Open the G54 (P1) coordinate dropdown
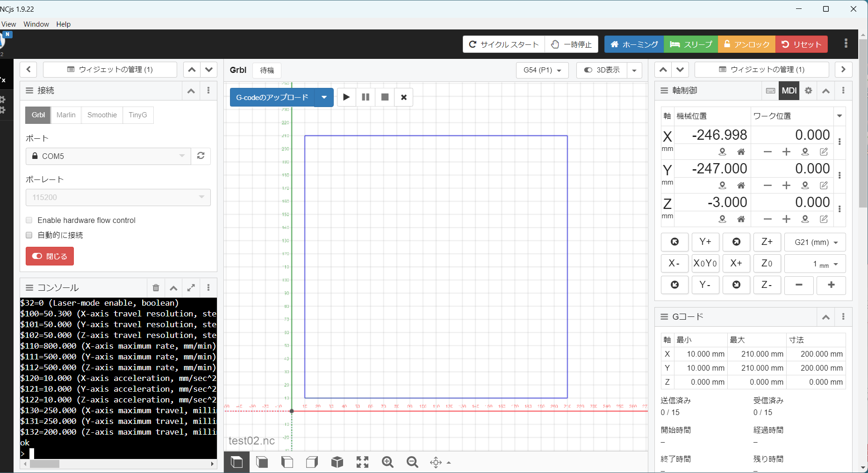This screenshot has height=473, width=868. tap(542, 70)
